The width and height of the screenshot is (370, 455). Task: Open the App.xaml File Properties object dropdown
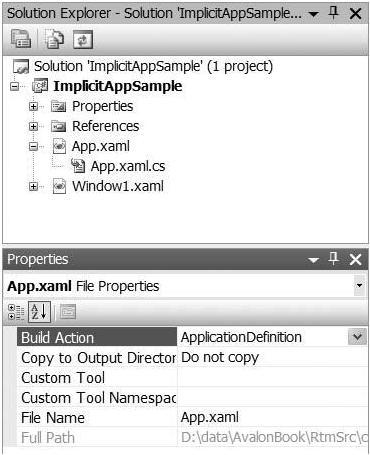click(x=359, y=285)
